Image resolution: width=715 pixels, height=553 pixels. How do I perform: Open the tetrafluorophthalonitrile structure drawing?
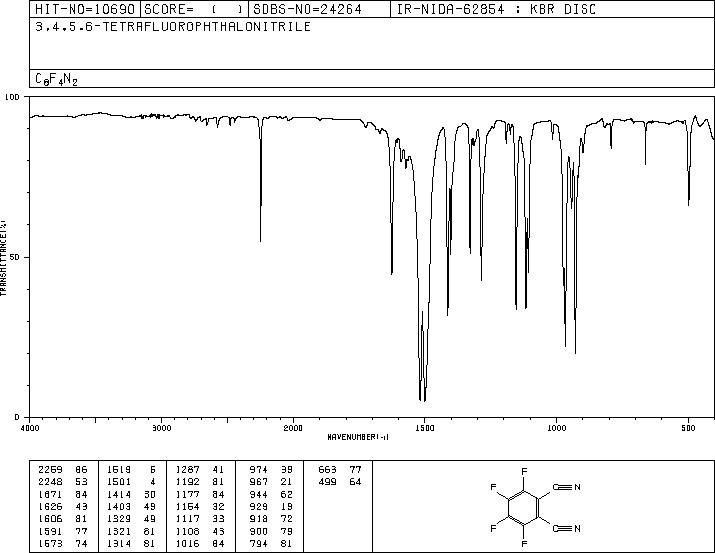(x=535, y=507)
